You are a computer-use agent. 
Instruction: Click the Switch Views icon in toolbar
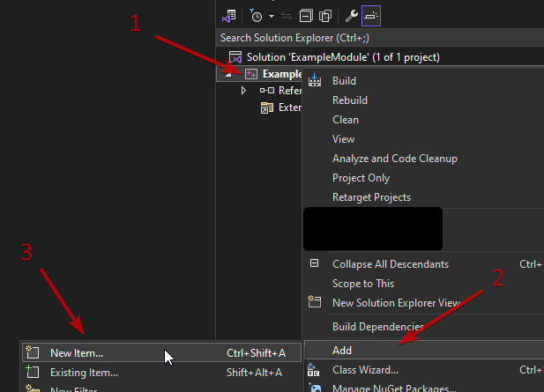click(229, 16)
